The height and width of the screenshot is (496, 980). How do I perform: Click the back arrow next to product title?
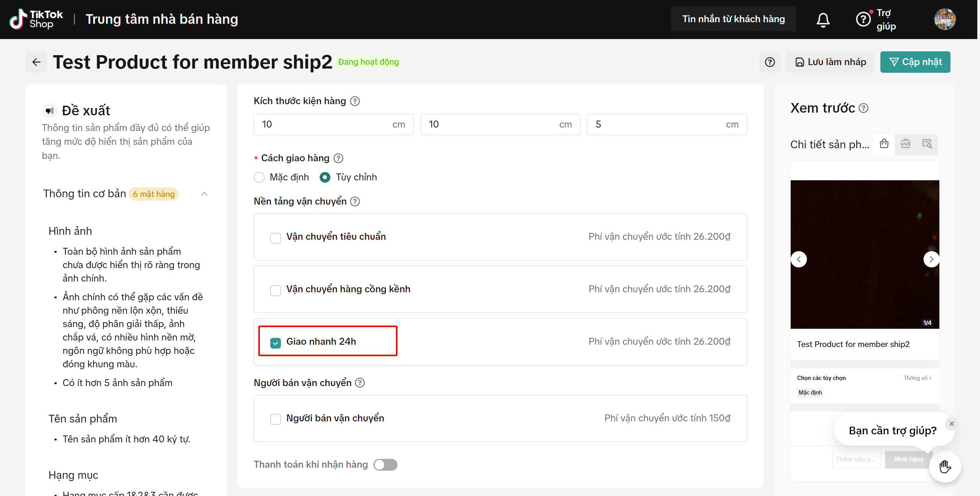click(x=36, y=62)
